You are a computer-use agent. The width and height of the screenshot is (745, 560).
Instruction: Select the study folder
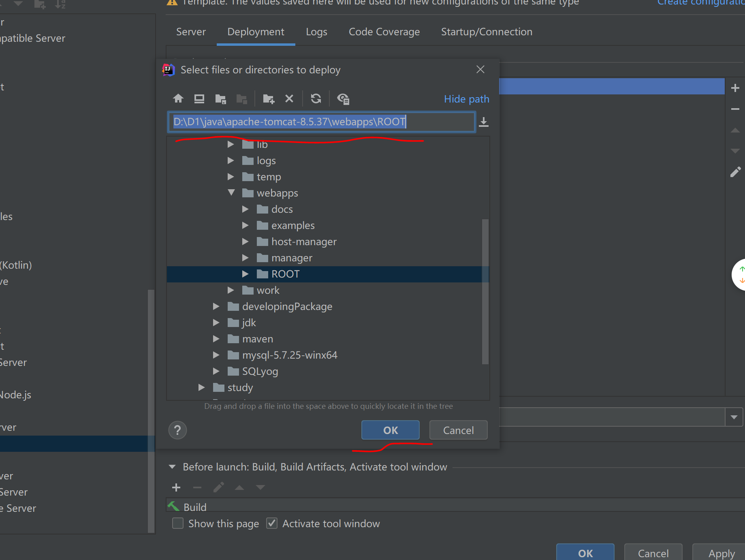pos(240,387)
